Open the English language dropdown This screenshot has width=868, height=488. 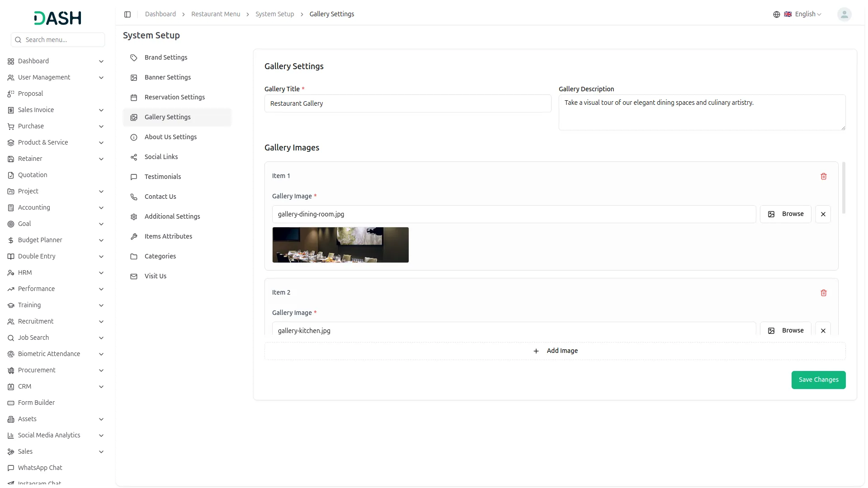[x=804, y=14]
